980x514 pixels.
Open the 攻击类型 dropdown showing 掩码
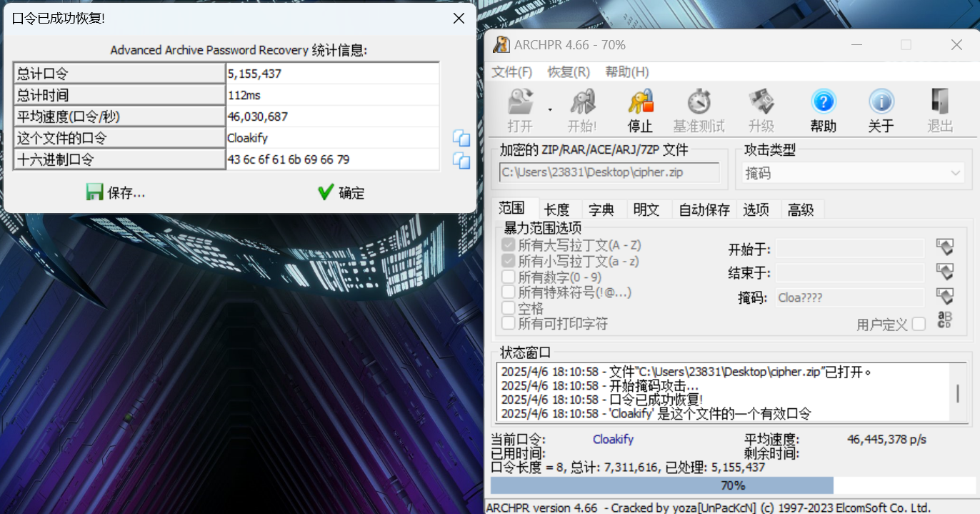(x=853, y=173)
